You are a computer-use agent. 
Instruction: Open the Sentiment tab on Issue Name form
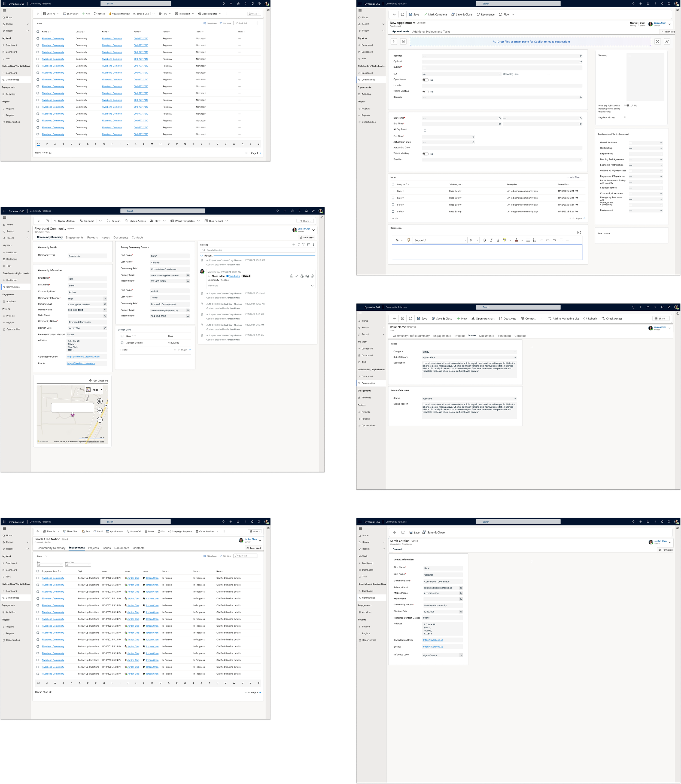(x=504, y=336)
